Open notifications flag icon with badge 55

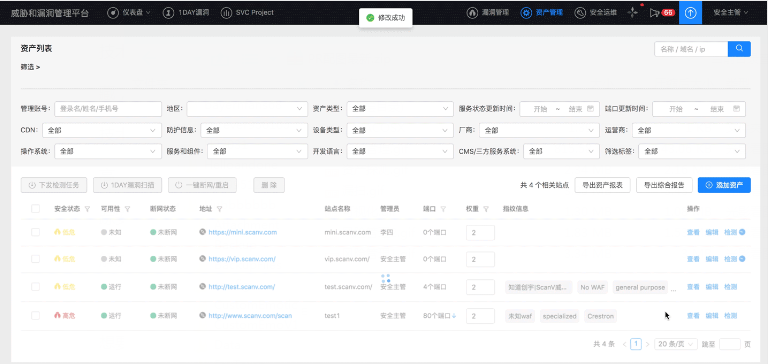point(662,13)
